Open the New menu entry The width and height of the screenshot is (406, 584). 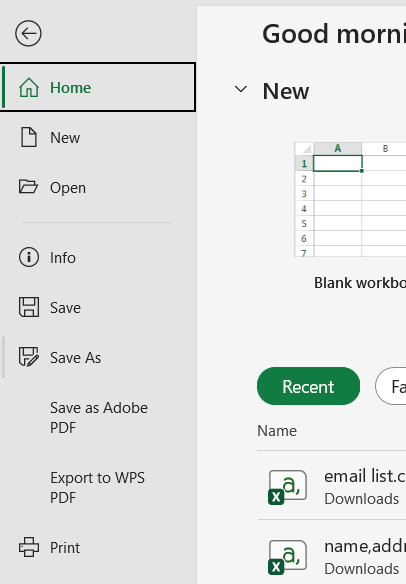coord(65,138)
